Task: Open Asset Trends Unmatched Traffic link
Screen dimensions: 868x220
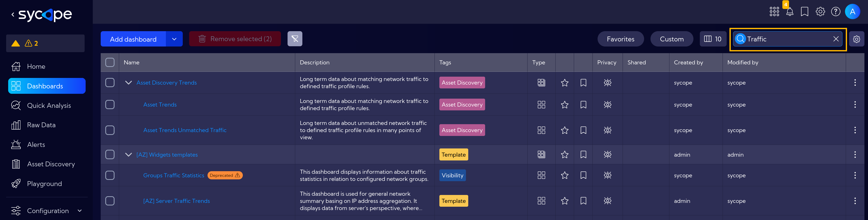Action: (x=185, y=130)
